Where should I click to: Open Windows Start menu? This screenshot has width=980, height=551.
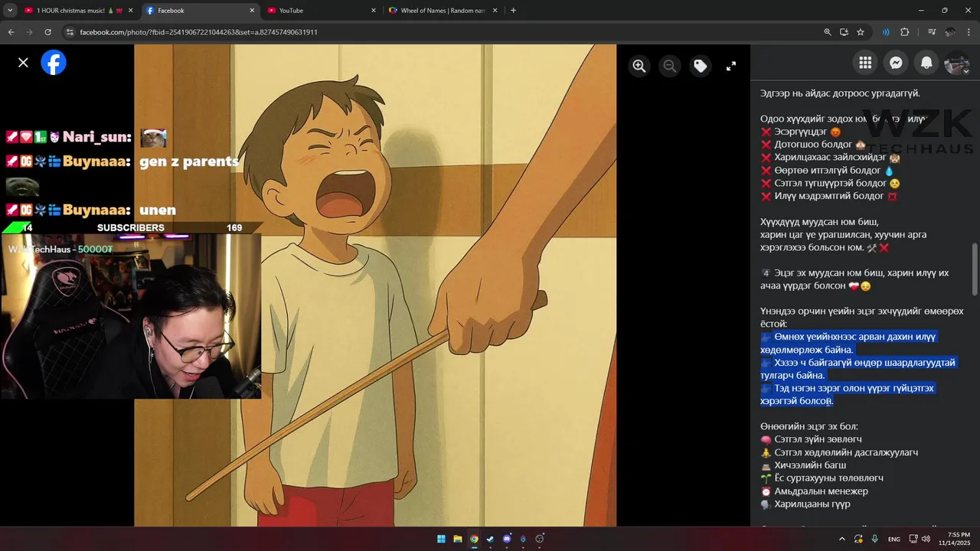point(441,539)
